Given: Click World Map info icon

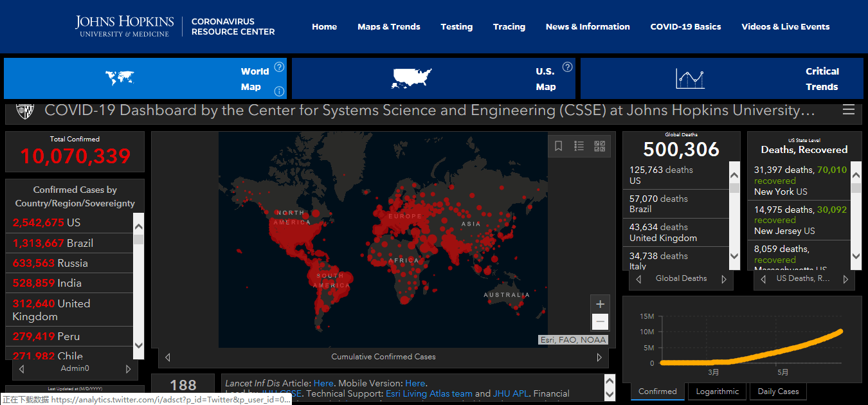Looking at the screenshot, I should coord(279,91).
